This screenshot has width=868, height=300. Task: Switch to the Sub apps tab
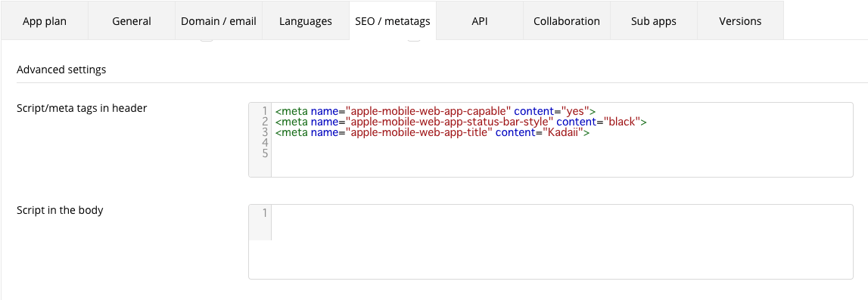(653, 21)
